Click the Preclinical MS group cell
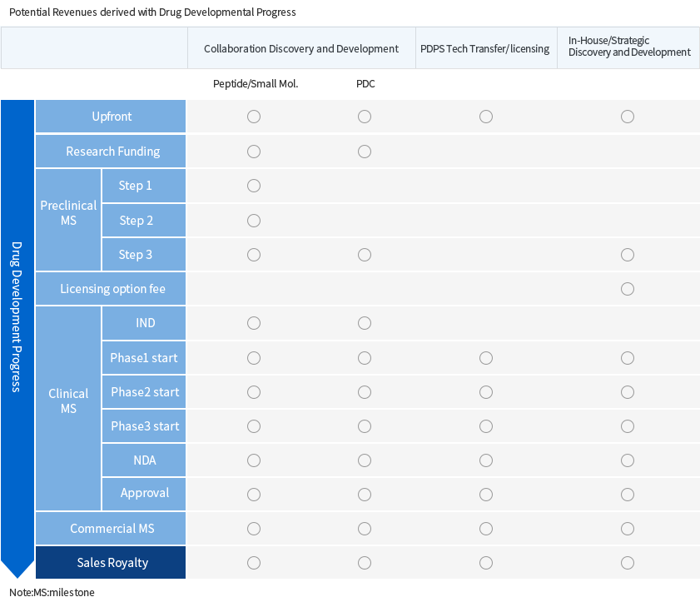Image resolution: width=700 pixels, height=607 pixels. pos(68,212)
